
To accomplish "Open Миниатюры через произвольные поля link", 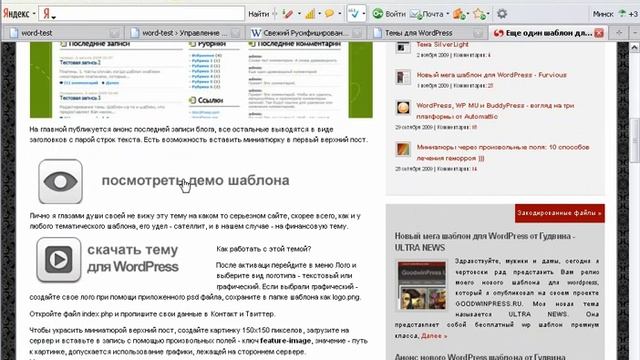I will (x=502, y=152).
